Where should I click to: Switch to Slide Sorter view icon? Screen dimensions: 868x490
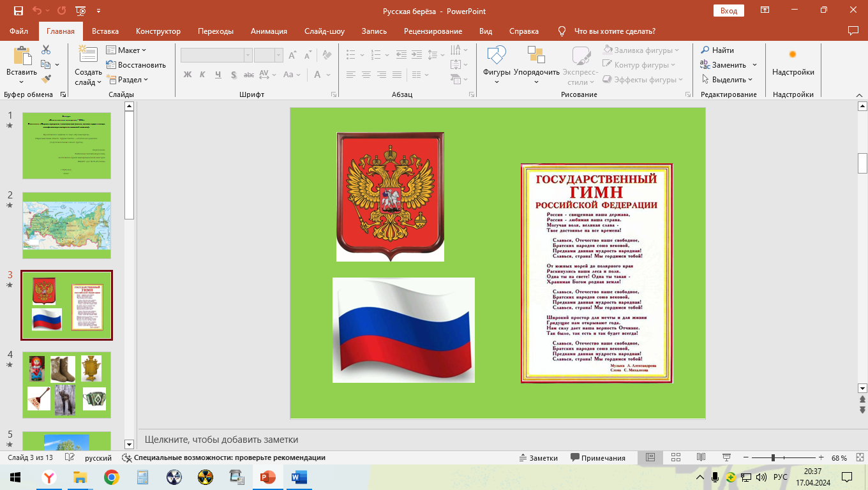[x=677, y=457]
